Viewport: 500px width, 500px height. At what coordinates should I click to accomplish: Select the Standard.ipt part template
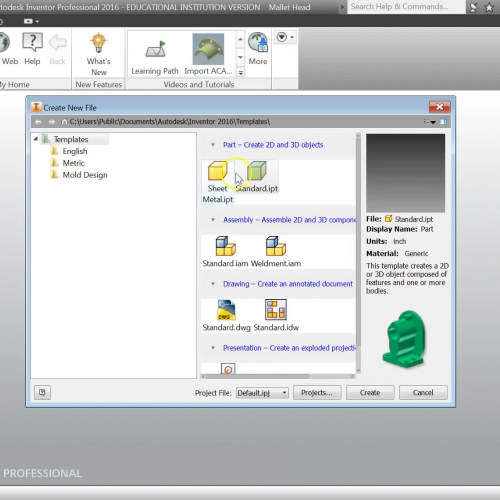[x=257, y=177]
